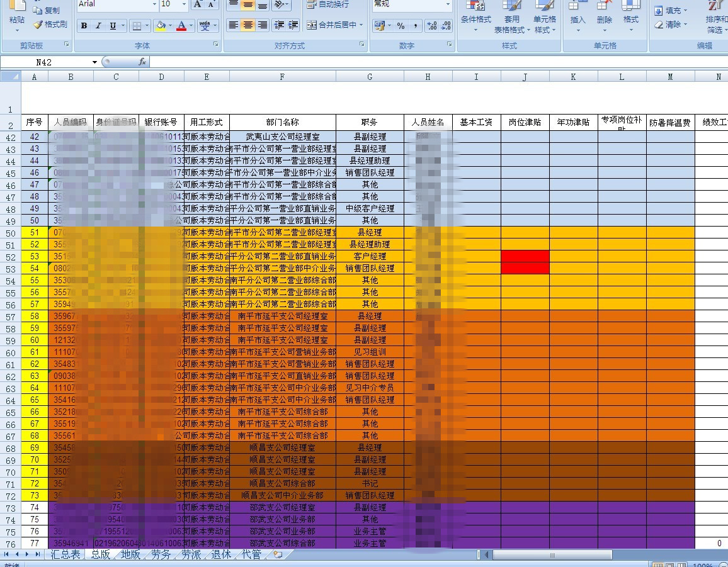Switch to 劳务 sheet tab
The width and height of the screenshot is (728, 567).
(x=161, y=554)
